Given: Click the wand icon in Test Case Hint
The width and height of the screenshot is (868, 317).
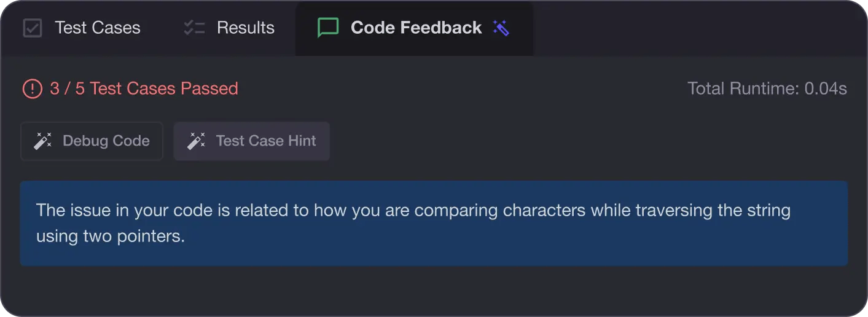Looking at the screenshot, I should (x=196, y=141).
